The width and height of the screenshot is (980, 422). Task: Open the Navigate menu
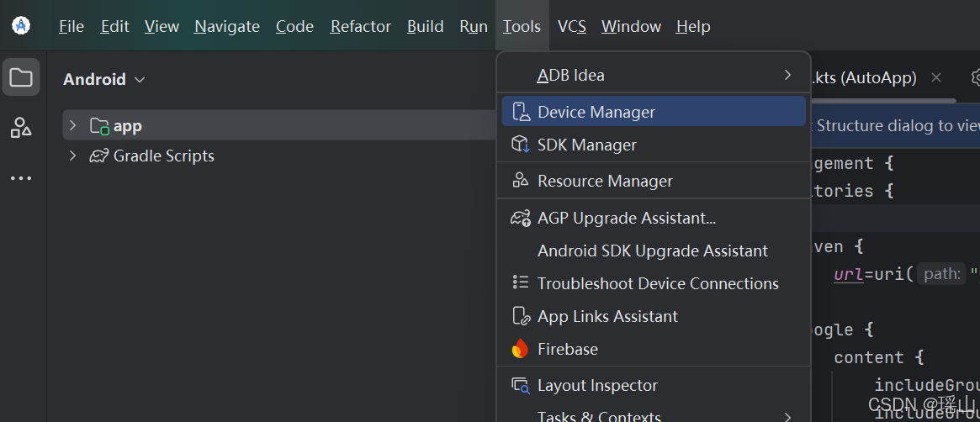point(227,26)
